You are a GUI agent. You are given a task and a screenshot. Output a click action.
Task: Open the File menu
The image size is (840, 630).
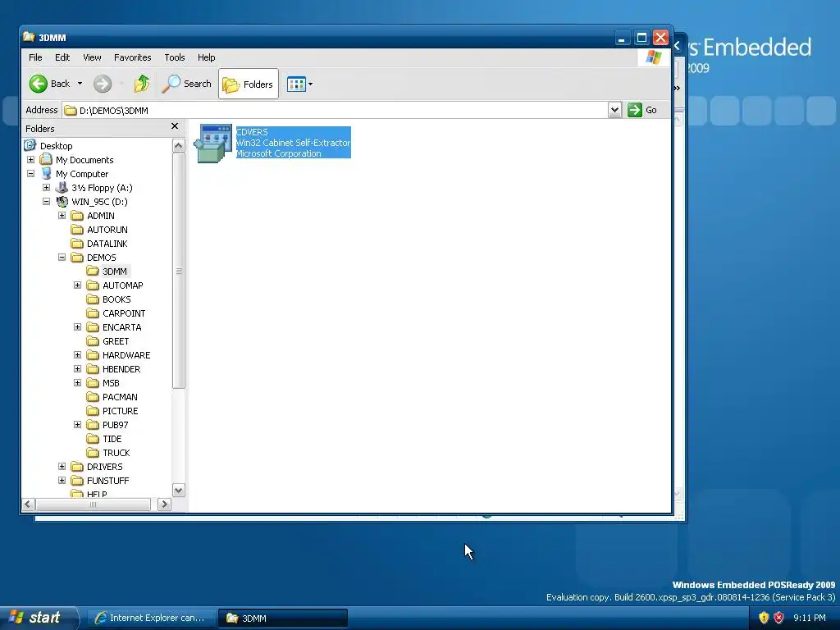tap(35, 57)
